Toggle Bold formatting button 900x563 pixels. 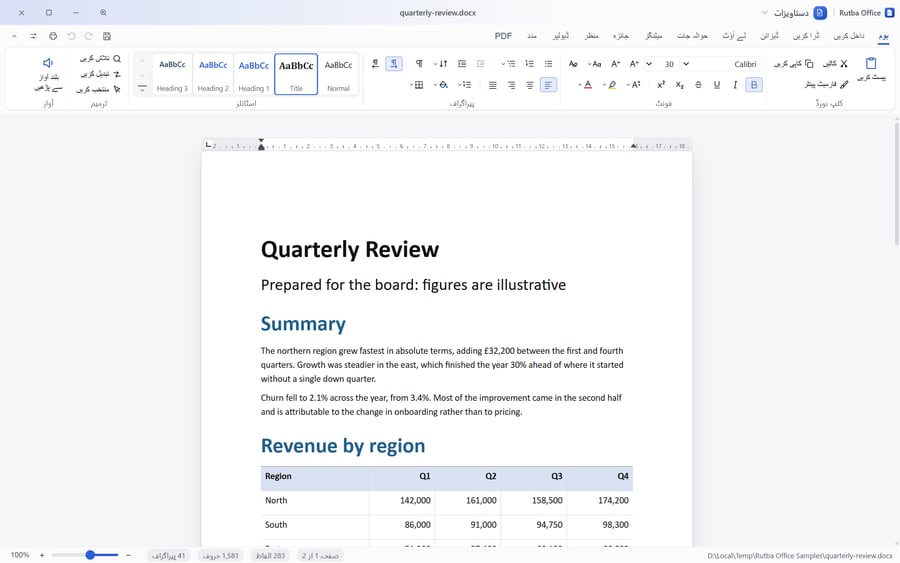tap(754, 85)
